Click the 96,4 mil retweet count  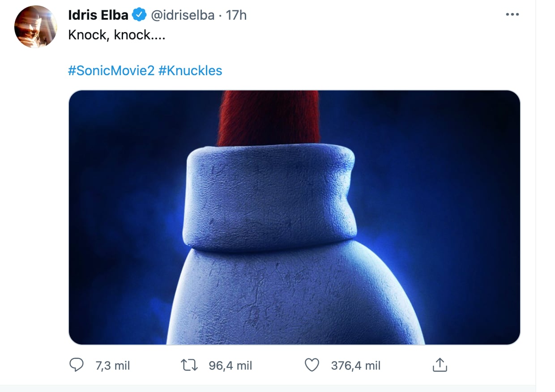pos(231,366)
